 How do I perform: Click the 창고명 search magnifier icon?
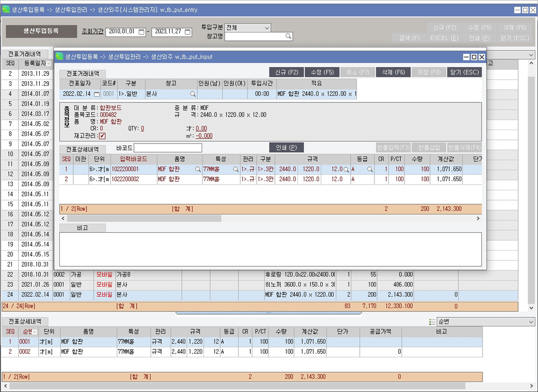[288, 36]
